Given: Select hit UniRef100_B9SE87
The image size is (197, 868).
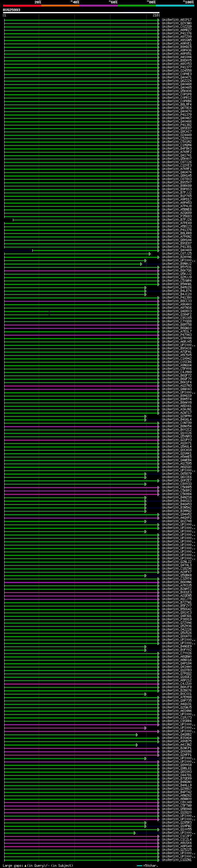Looking at the screenshot, I should (176, 243).
